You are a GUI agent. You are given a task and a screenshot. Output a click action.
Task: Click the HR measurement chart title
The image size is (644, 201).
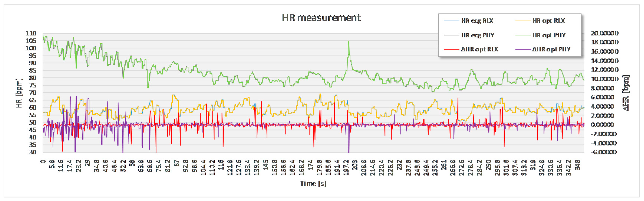(x=321, y=18)
